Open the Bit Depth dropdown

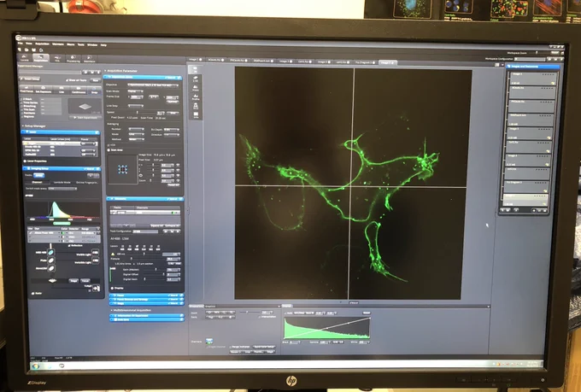tap(172, 129)
